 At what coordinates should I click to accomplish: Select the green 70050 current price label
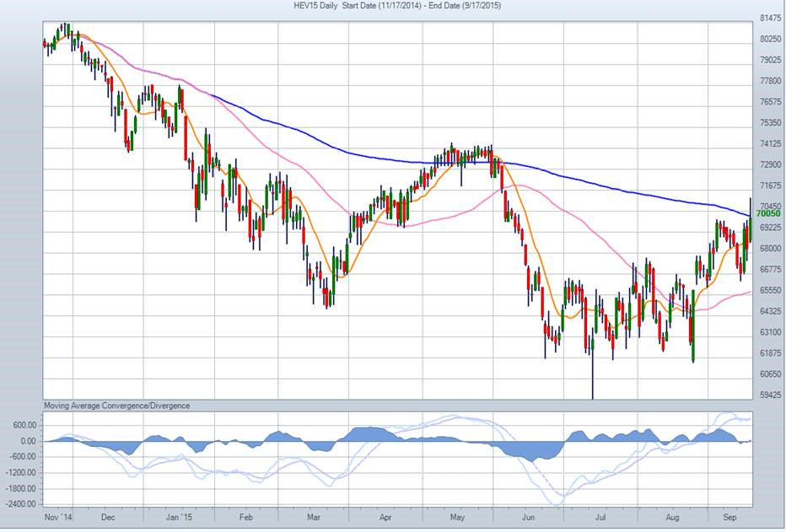coord(767,215)
